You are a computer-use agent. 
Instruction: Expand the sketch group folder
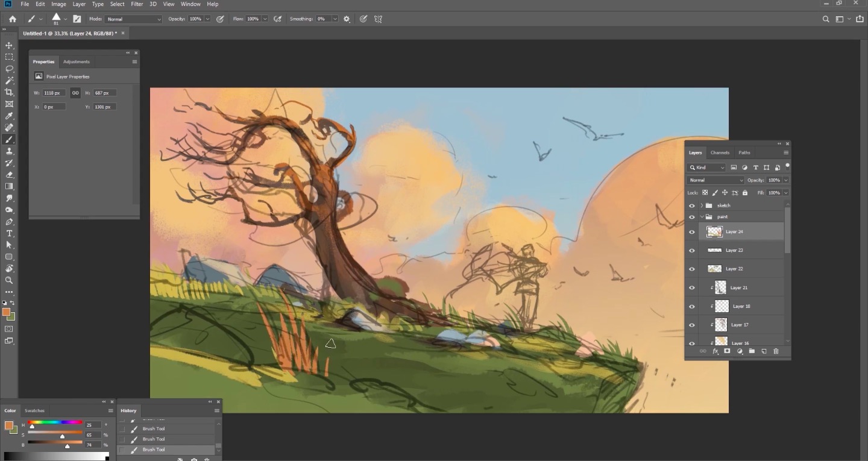point(702,205)
